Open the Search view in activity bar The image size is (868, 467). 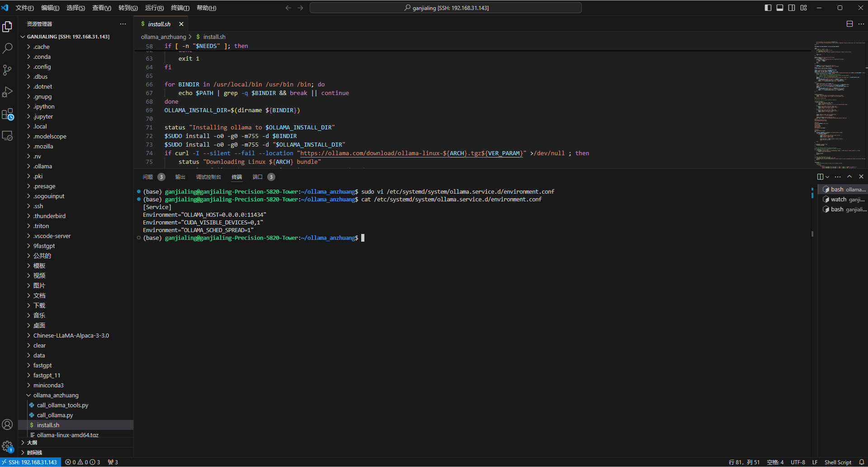(x=7, y=48)
